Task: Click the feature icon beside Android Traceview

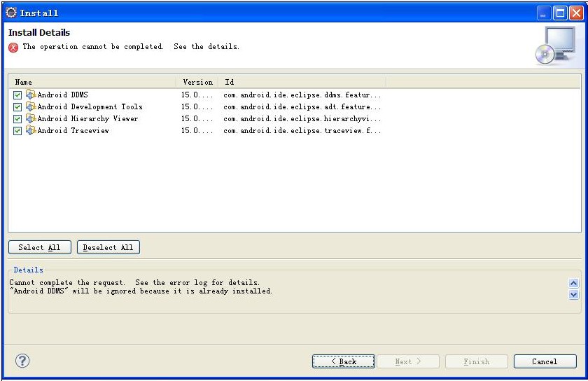Action: [x=31, y=131]
